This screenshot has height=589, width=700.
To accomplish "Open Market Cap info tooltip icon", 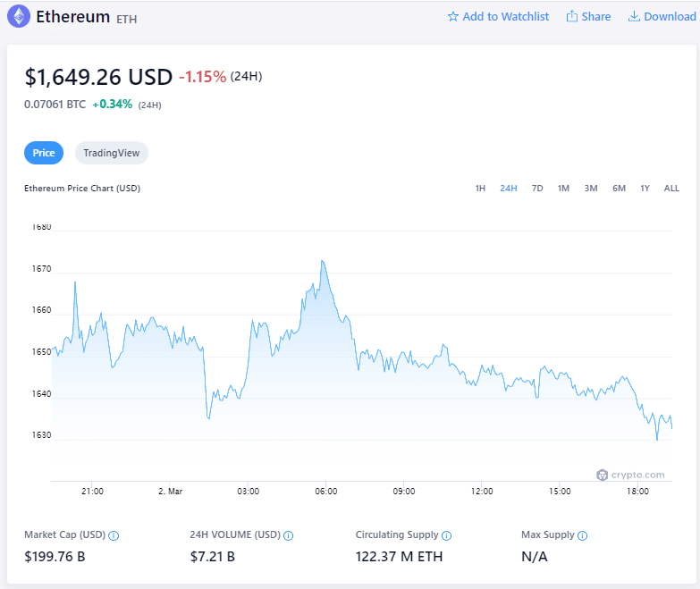I will tap(114, 535).
